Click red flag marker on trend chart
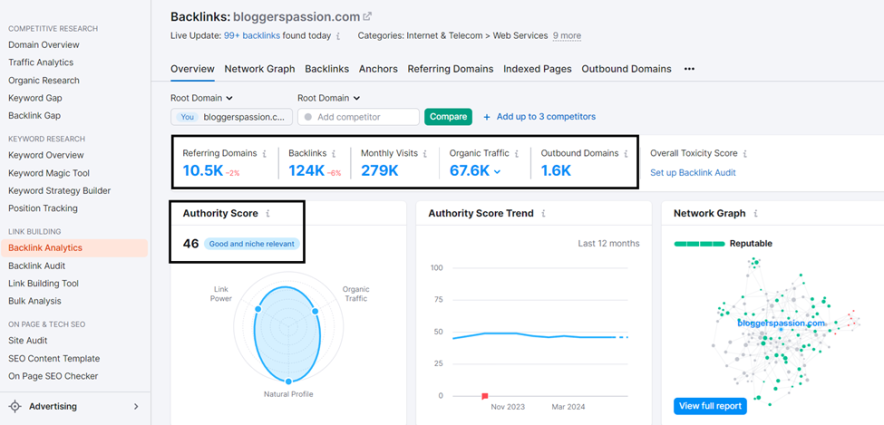884x425 pixels. (485, 396)
